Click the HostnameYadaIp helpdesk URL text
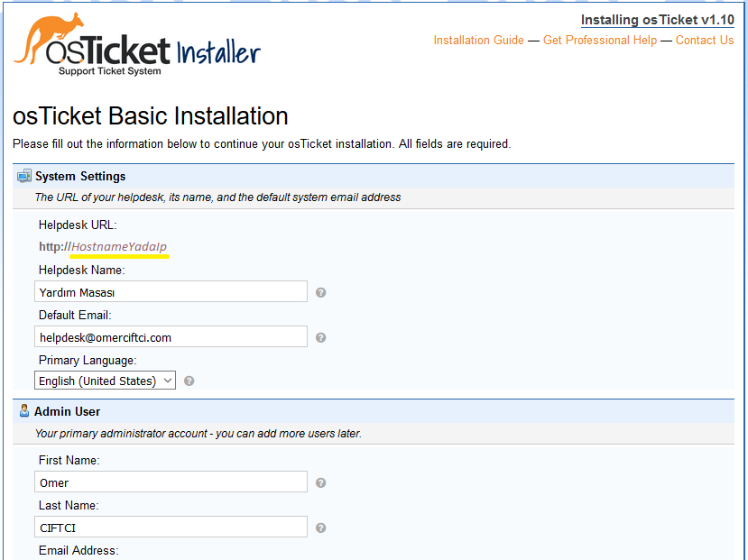The image size is (748, 560). [119, 247]
